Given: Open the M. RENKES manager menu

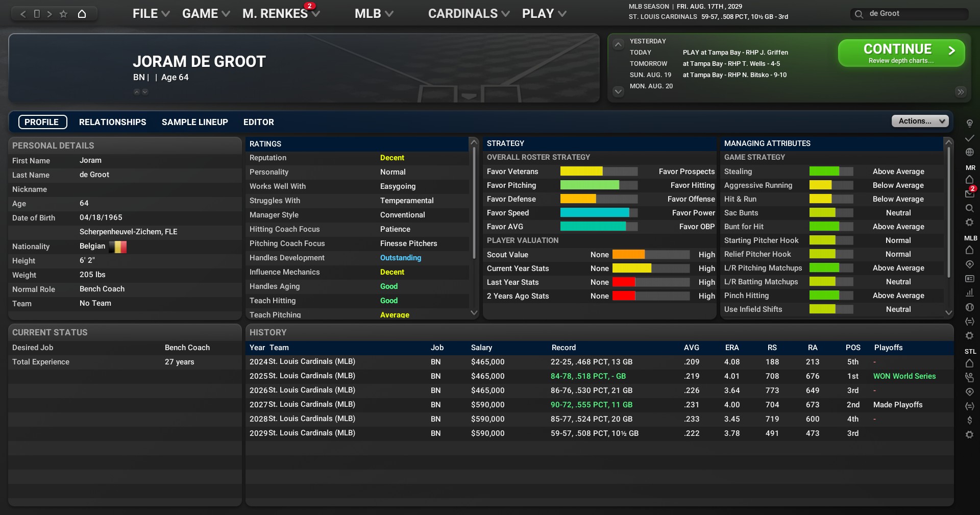Looking at the screenshot, I should point(281,14).
